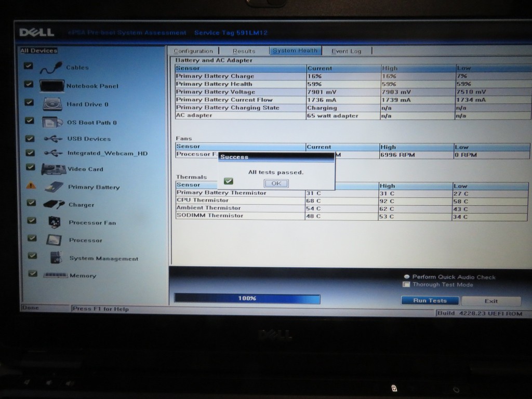532x399 pixels.
Task: Select the Hard Drive 0 icon
Action: [52, 104]
